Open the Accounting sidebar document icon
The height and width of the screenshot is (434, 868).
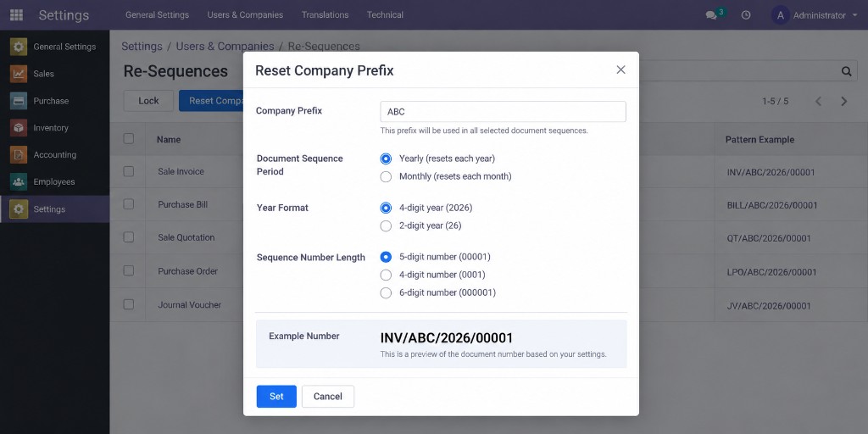(x=19, y=155)
